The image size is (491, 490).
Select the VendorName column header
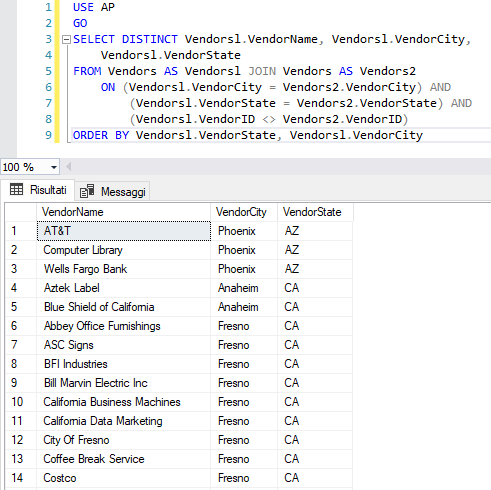point(123,212)
